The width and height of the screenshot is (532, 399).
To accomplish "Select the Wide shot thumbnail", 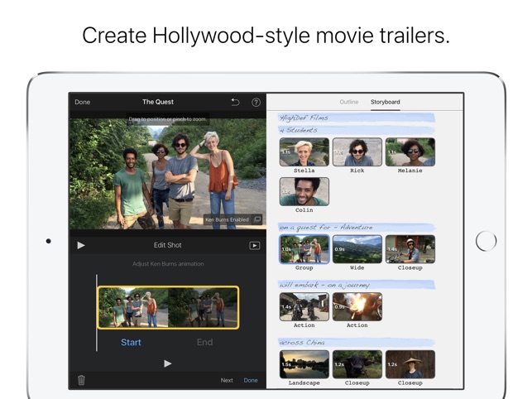I will click(x=357, y=249).
